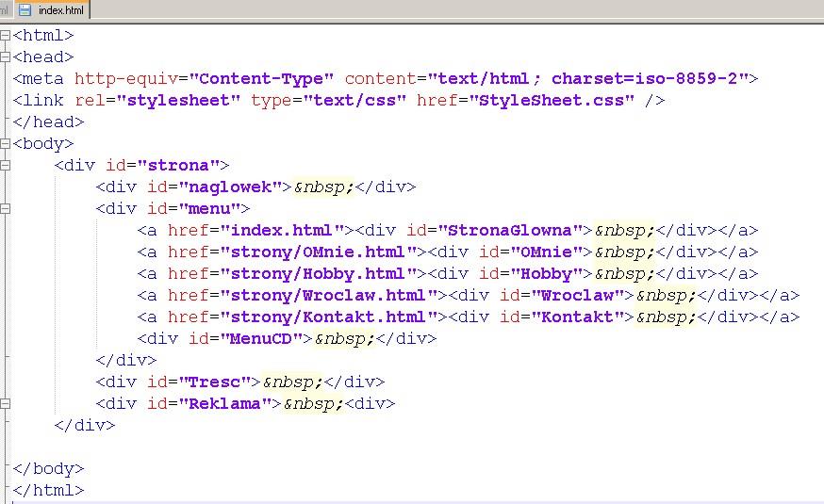The width and height of the screenshot is (824, 504).
Task: Collapse the <html> fold marker
Action: (x=5, y=35)
